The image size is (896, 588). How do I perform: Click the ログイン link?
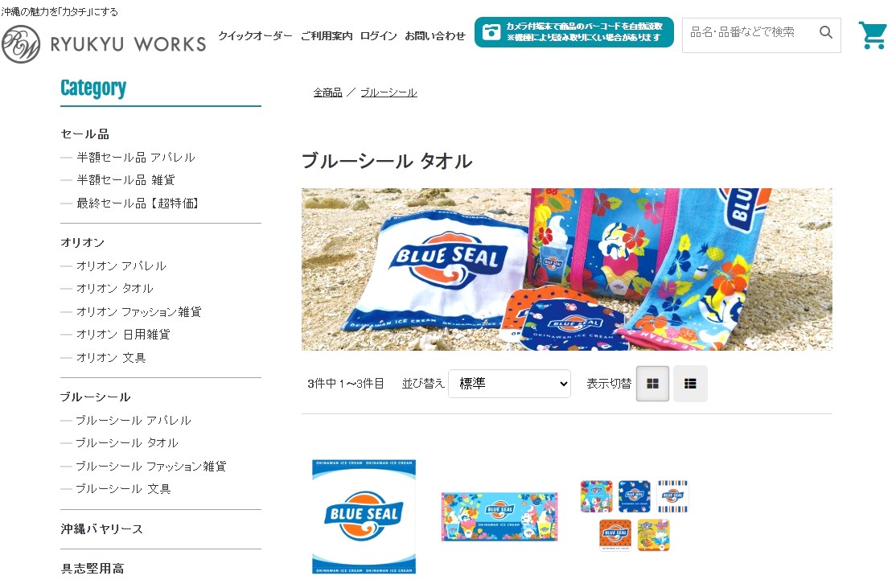point(378,36)
